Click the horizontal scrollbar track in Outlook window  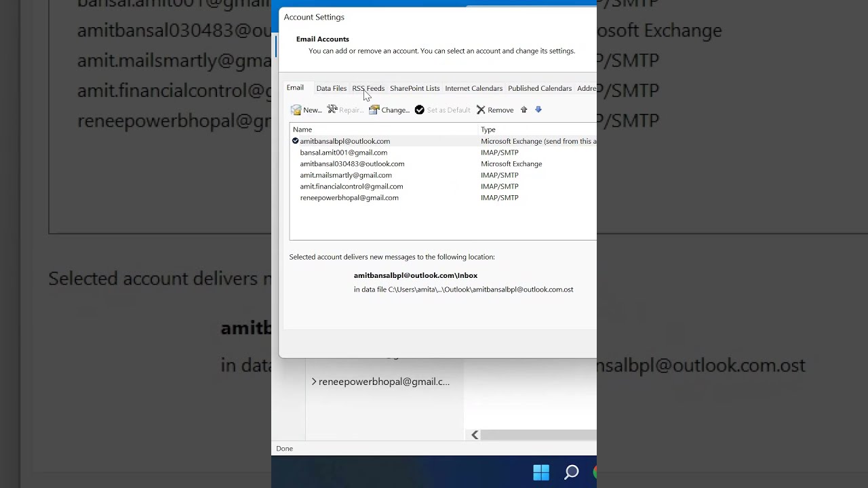click(x=539, y=435)
